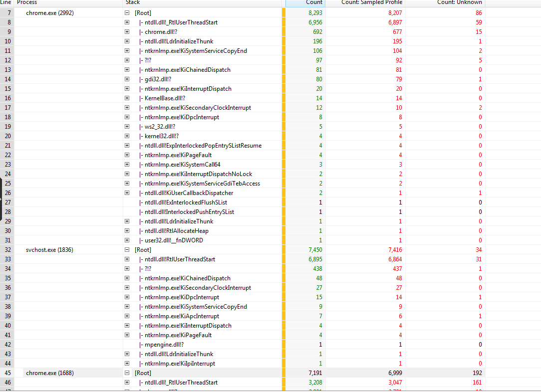Expand KiInterruptDispatch on line 15
Screen dimensions: 541x392
(127, 89)
